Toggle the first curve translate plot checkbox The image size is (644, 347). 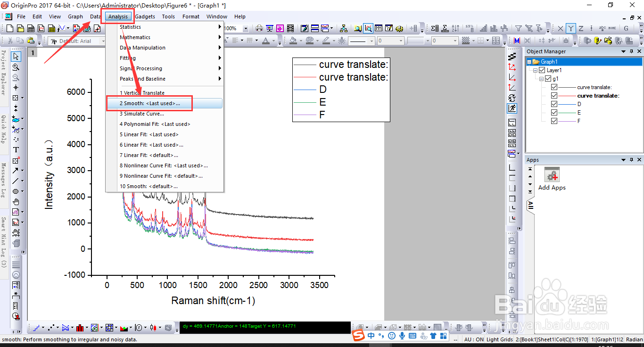pos(554,87)
